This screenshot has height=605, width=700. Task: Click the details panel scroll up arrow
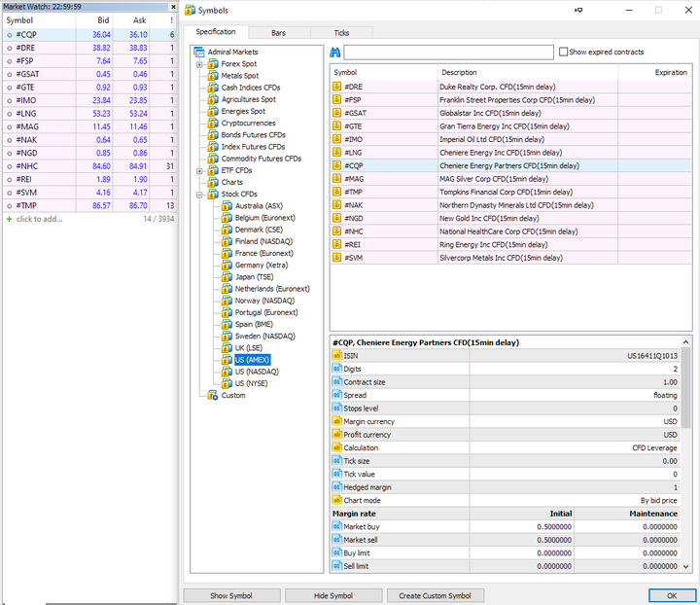pos(685,342)
